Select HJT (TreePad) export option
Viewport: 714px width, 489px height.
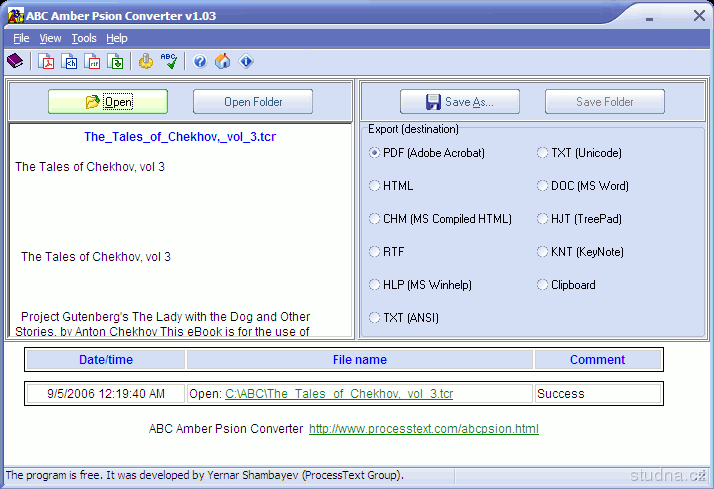579,219
